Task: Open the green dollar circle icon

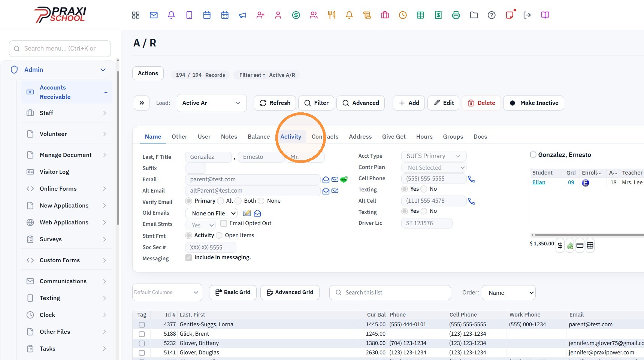Action: [296, 15]
